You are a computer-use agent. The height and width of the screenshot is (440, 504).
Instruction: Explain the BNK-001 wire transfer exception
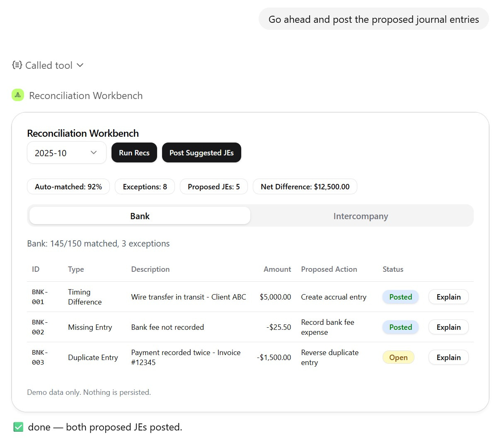[x=448, y=297]
